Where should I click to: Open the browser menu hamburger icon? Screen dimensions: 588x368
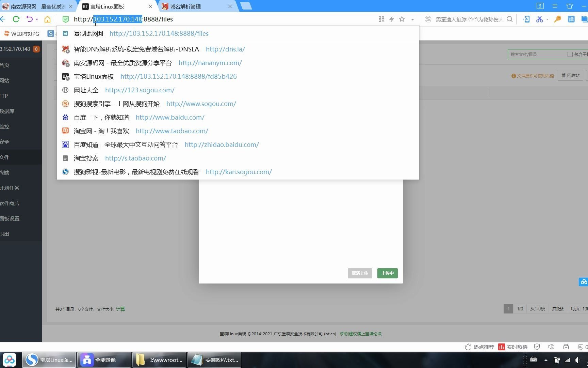pos(555,6)
